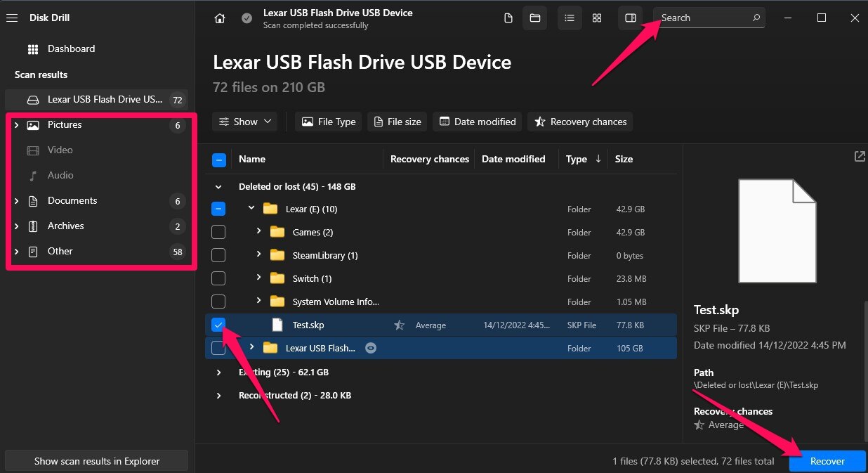
Task: Preview the Lexar USB Flash folder eye icon
Action: click(x=371, y=348)
